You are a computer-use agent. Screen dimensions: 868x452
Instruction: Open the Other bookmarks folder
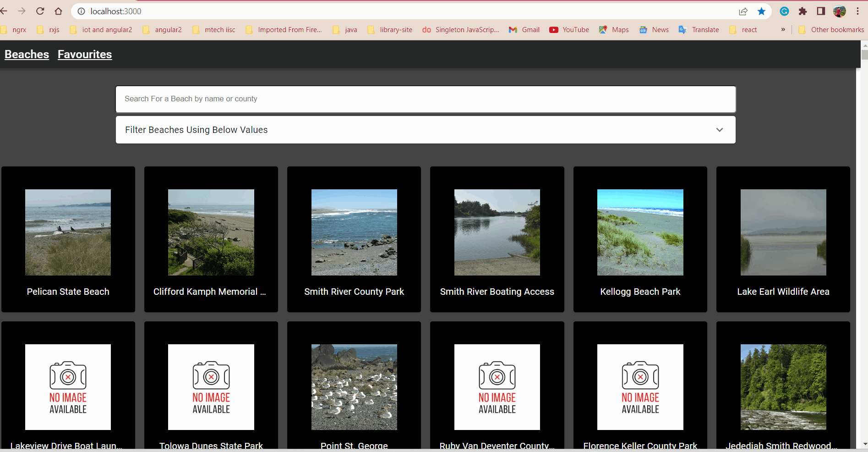click(x=831, y=30)
